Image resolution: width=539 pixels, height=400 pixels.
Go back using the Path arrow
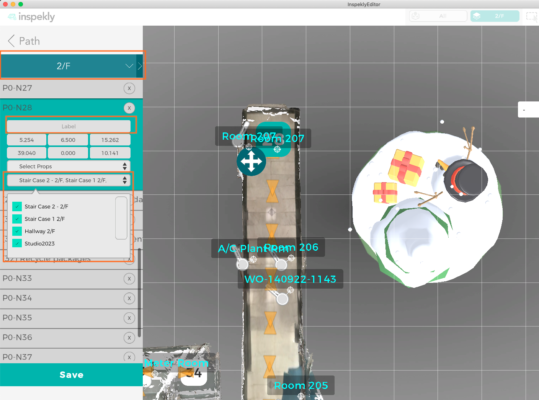click(x=11, y=41)
